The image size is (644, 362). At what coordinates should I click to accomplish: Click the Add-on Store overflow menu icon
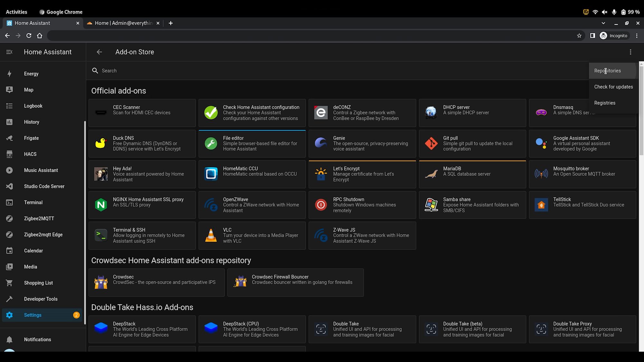(630, 52)
